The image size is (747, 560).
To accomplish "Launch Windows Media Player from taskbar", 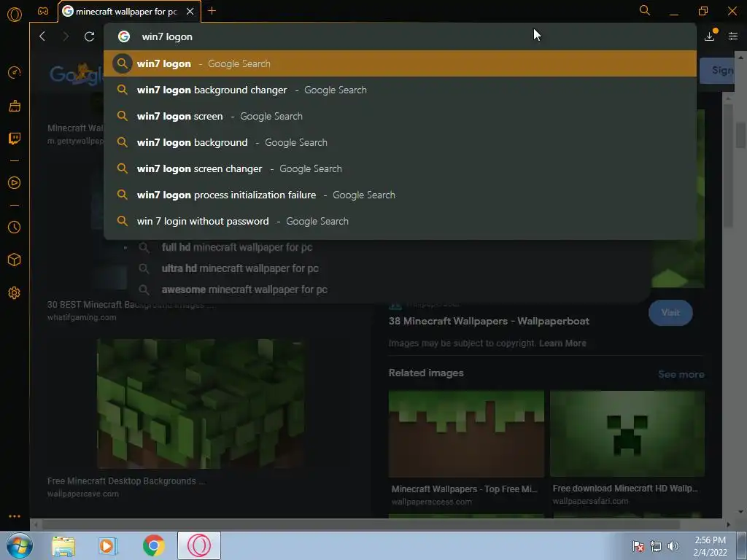I will pyautogui.click(x=108, y=545).
